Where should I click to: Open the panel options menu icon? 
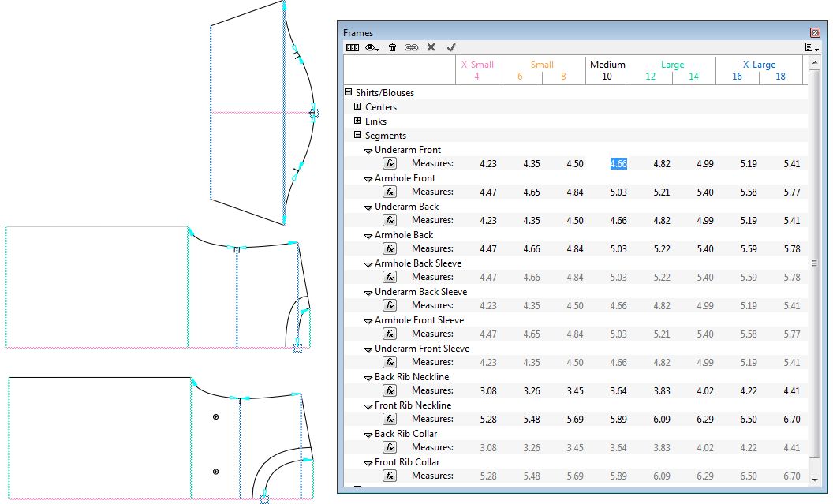(812, 48)
